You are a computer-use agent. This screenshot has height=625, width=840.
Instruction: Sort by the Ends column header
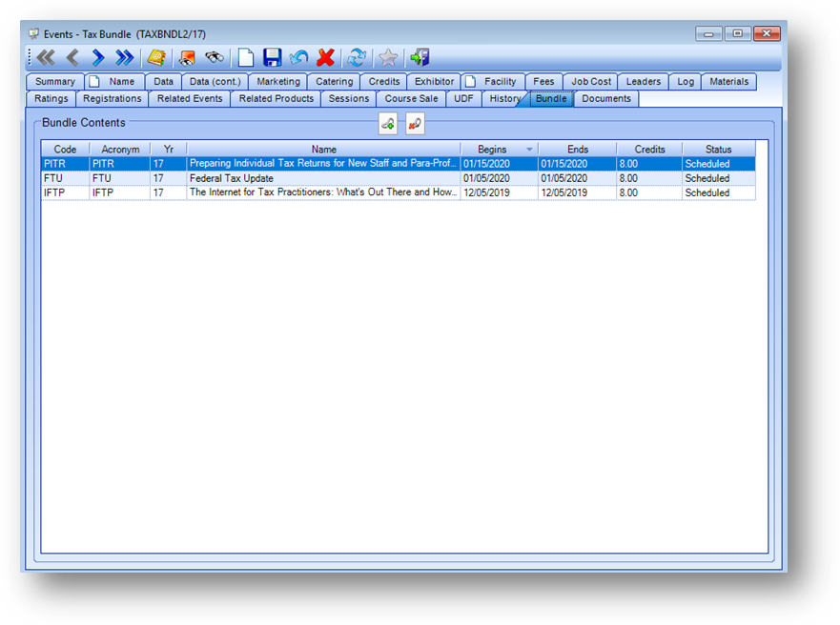578,150
